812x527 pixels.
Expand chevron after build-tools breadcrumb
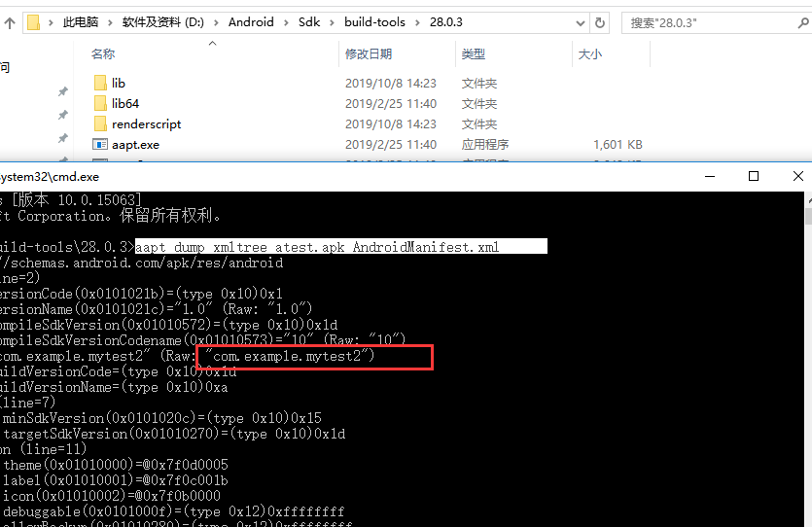[417, 22]
